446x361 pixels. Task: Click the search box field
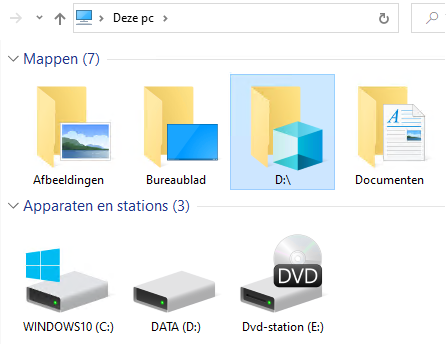point(429,18)
